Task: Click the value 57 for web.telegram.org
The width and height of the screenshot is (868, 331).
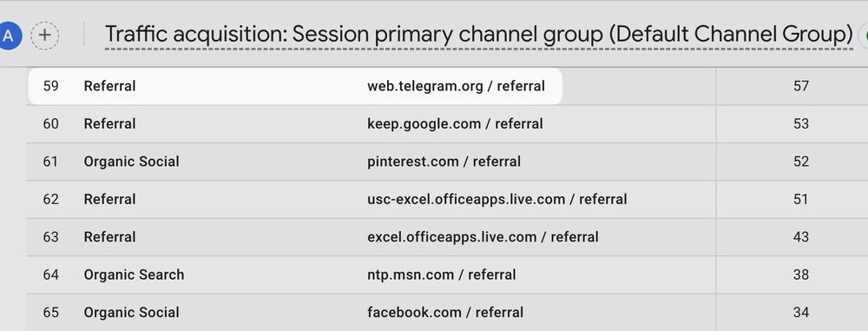Action: 801,86
